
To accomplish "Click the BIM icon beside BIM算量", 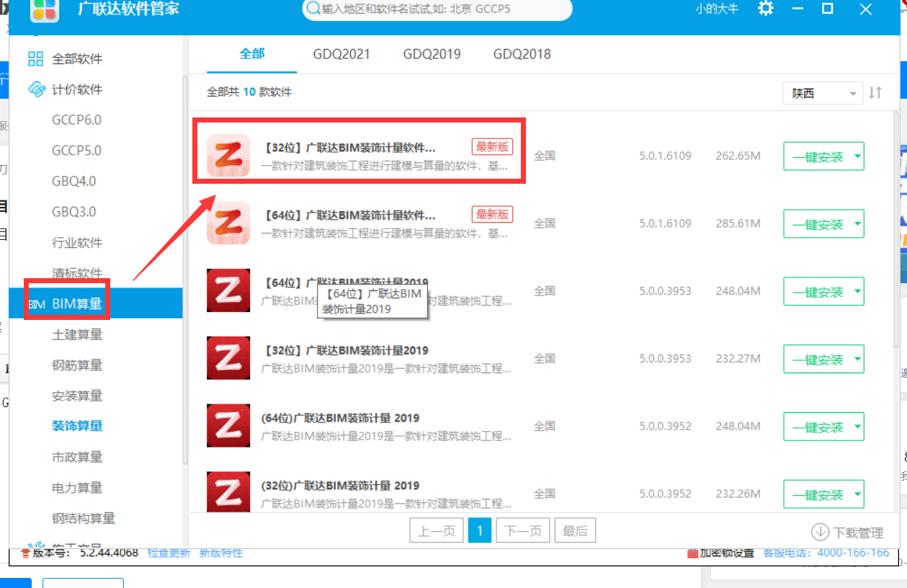I will (37, 305).
